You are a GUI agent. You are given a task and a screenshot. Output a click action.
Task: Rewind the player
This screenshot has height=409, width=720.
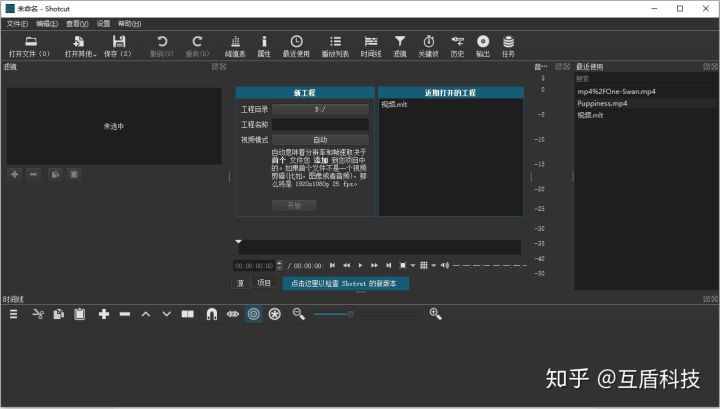(x=346, y=265)
